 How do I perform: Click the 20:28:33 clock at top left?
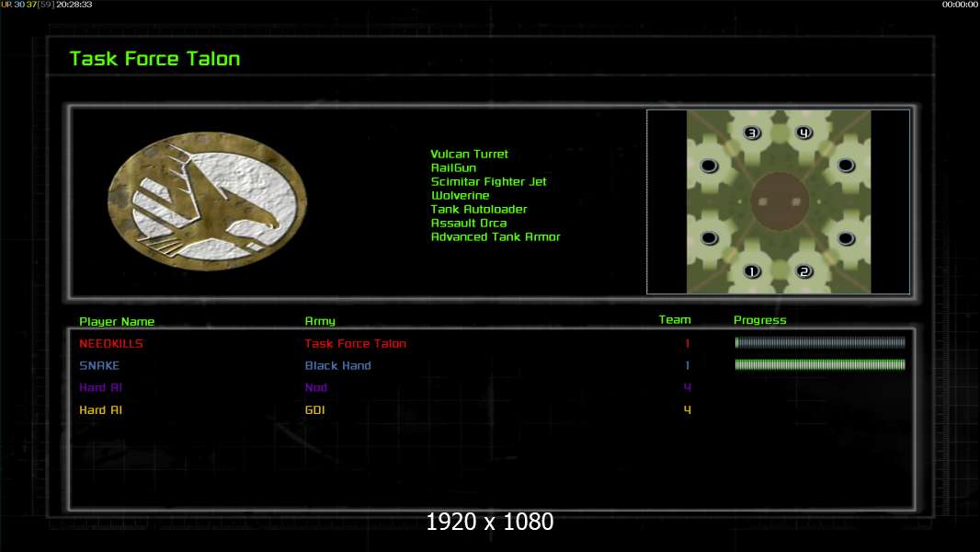tap(74, 5)
